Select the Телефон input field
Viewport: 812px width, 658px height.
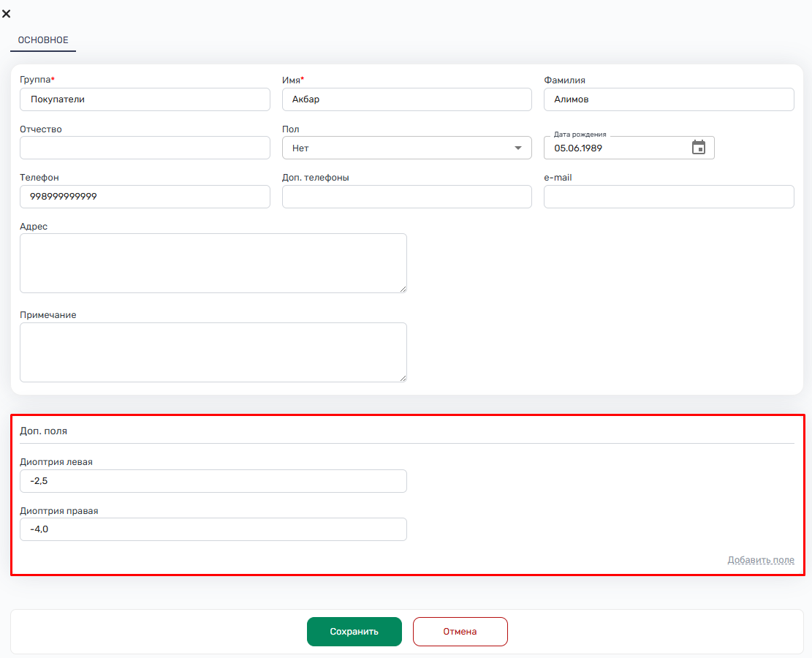145,197
